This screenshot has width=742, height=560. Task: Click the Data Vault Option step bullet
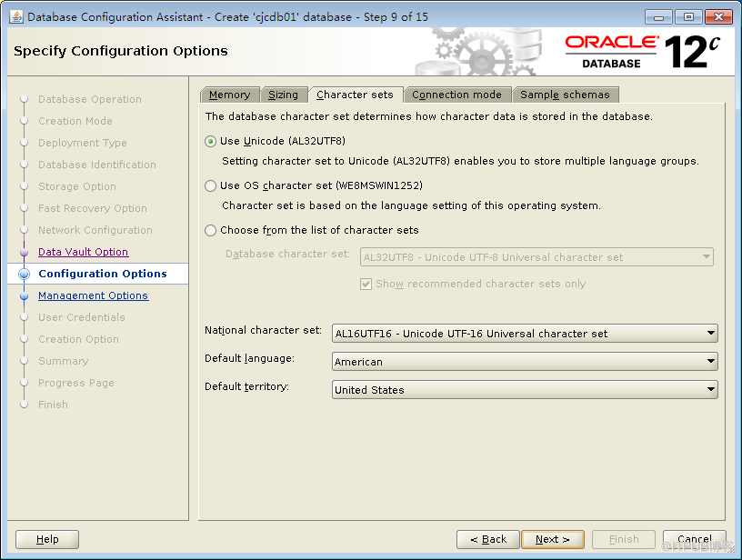click(25, 252)
